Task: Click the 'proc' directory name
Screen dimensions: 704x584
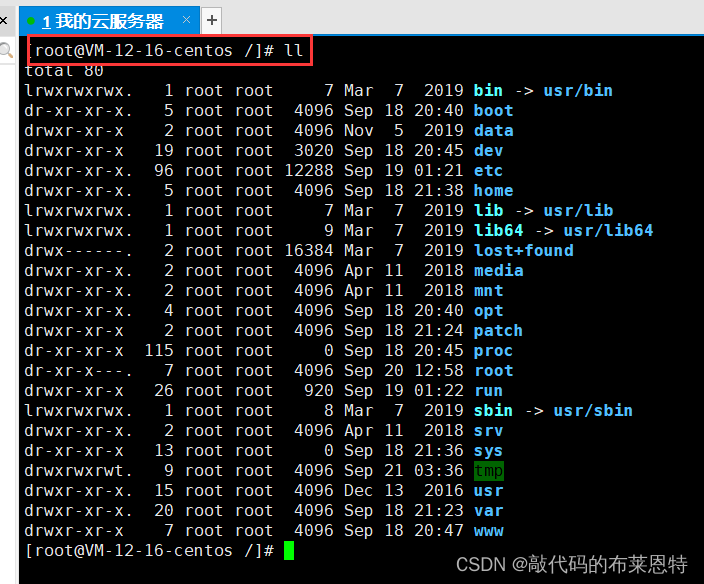Action: tap(493, 351)
